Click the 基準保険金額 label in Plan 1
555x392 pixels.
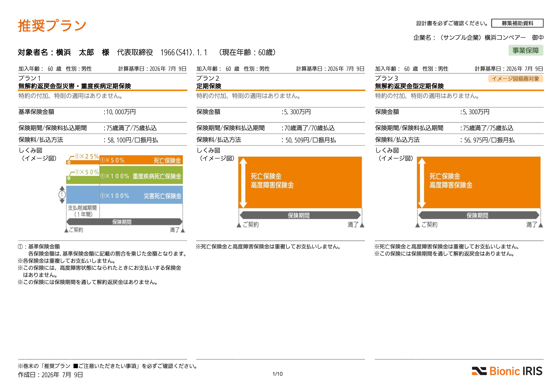pyautogui.click(x=36, y=112)
